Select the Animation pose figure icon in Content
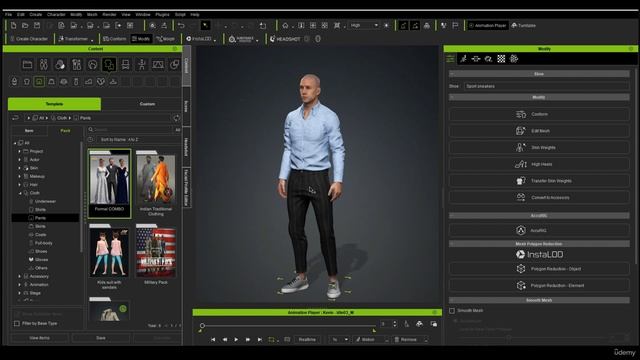The height and width of the screenshot is (360, 640). [x=142, y=64]
